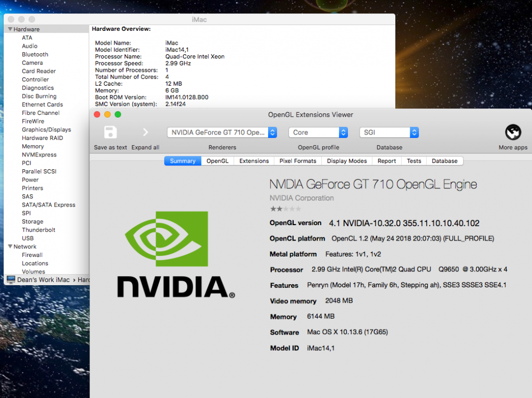Open the Pixel Formats tab
This screenshot has width=532, height=398.
pyautogui.click(x=297, y=161)
